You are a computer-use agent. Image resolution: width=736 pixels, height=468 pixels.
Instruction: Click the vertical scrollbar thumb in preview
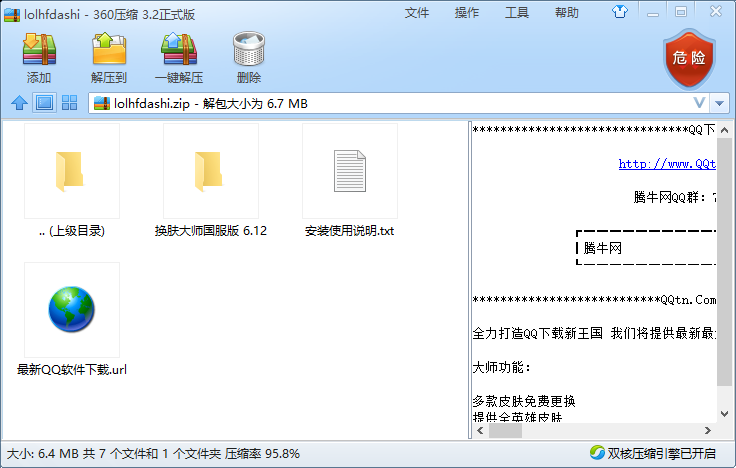(x=724, y=261)
